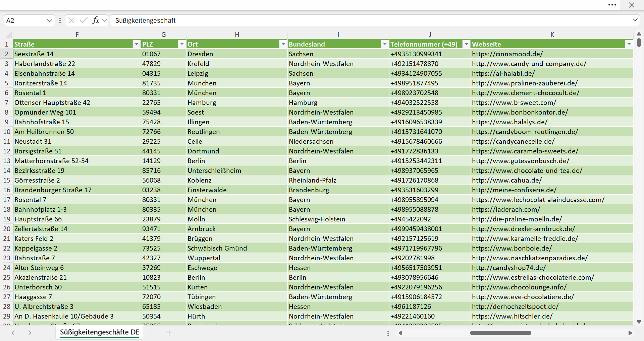The image size is (644, 341).
Task: Select row 12 header
Action: 6,151
